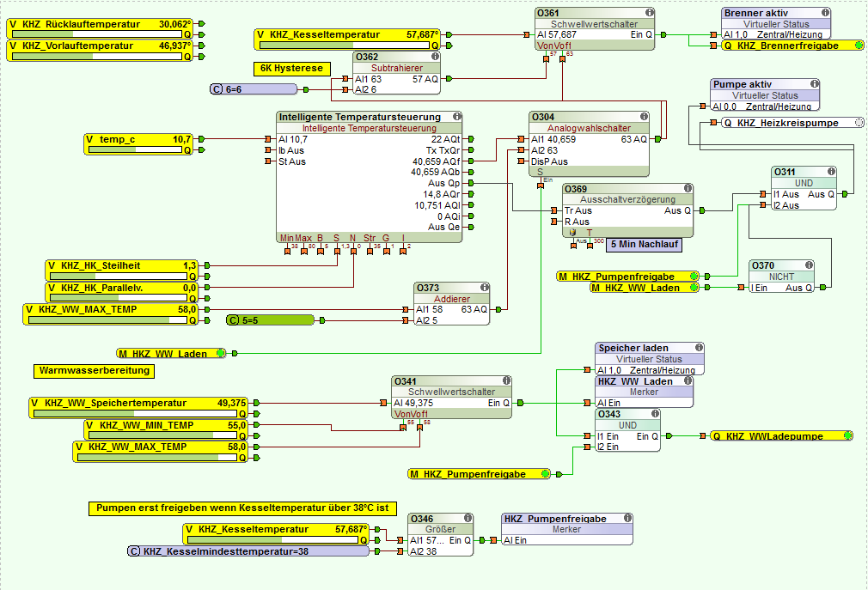
Task: Select the 6K Hysterese comment label
Action: 291,68
